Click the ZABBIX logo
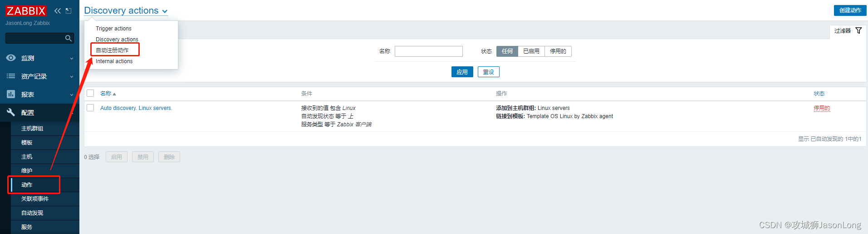 [26, 10]
